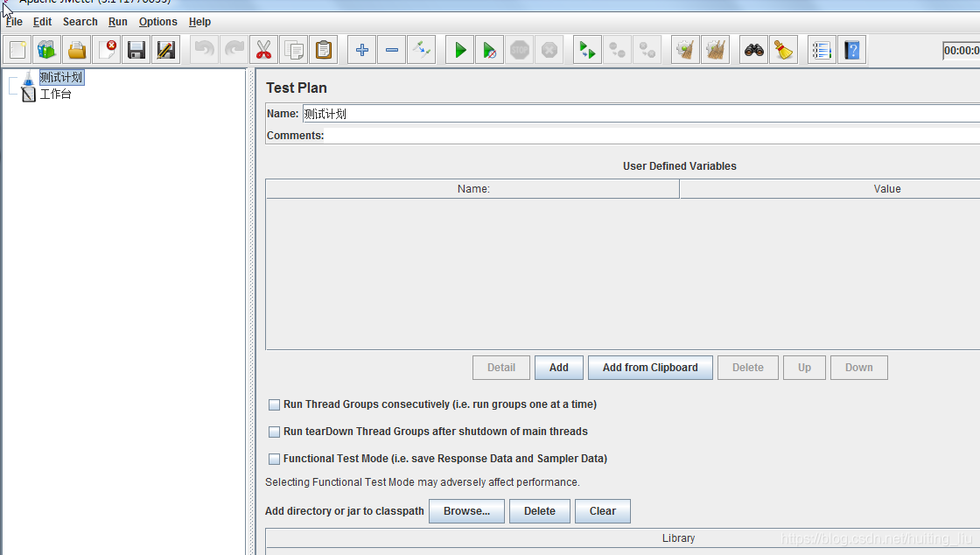Click the Paste clipboard icon
This screenshot has width=980, height=555.
coord(324,50)
